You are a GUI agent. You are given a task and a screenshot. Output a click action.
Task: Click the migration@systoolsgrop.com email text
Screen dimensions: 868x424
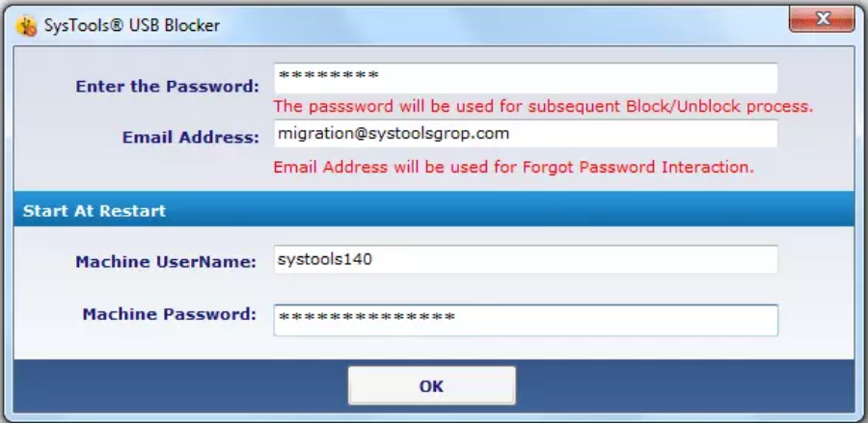click(x=393, y=134)
